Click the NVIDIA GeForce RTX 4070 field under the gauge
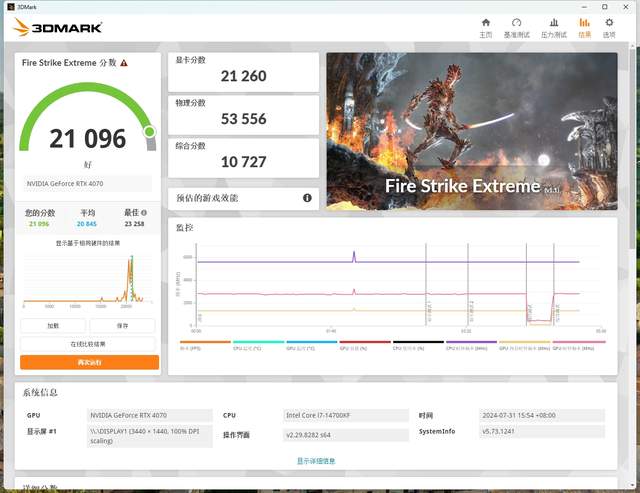This screenshot has width=640, height=493. [88, 184]
